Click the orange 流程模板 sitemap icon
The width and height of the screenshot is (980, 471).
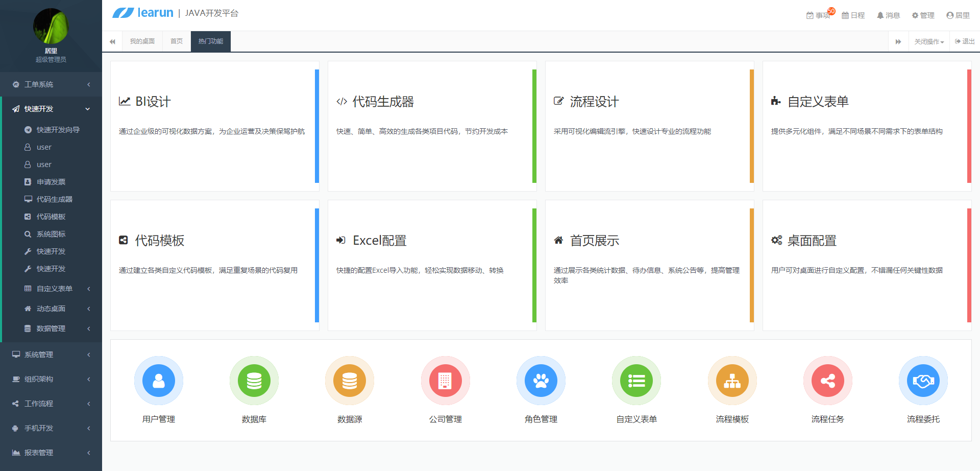click(732, 381)
